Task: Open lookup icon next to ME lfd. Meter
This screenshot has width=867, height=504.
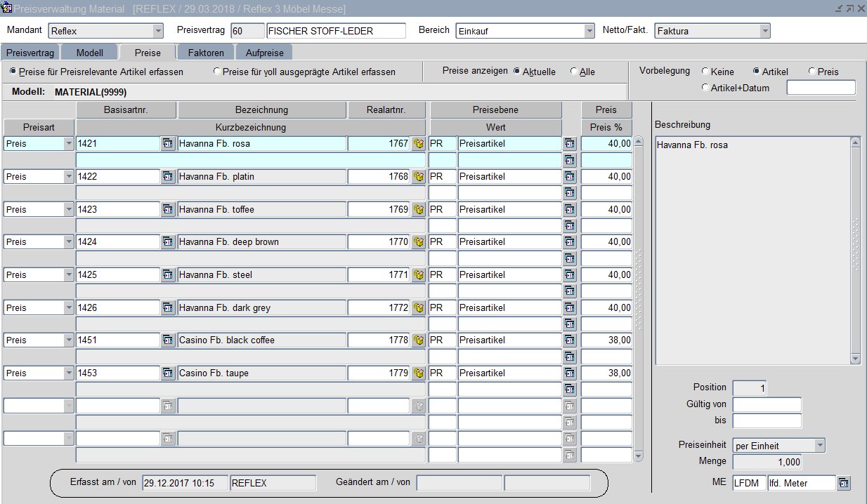Action: coord(844,483)
